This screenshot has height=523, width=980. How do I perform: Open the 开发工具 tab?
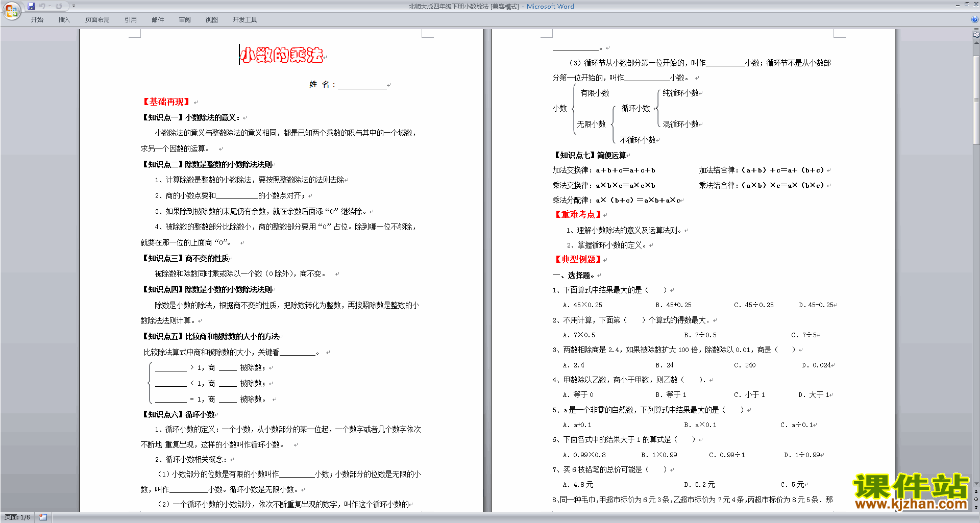point(244,20)
